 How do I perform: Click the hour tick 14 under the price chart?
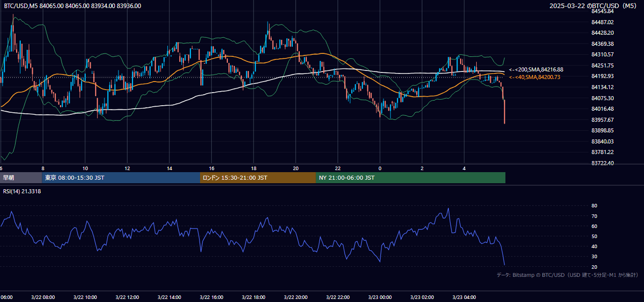(170, 168)
